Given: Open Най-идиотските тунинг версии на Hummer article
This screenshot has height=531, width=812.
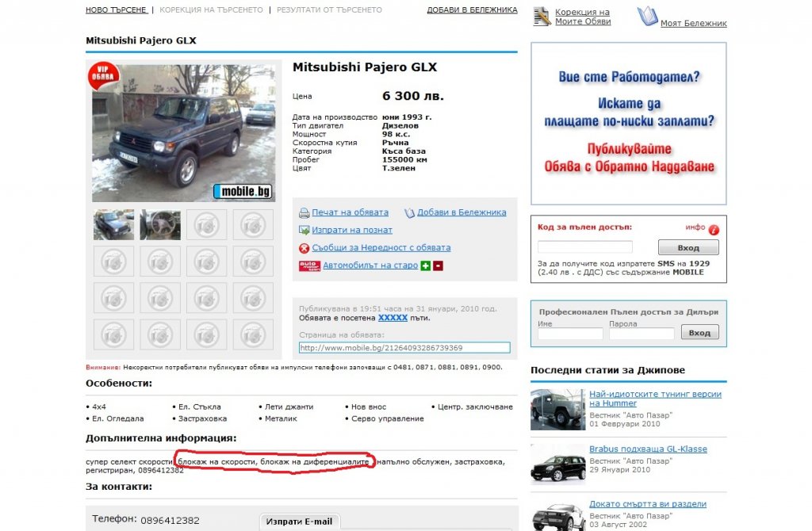Looking at the screenshot, I should coord(655,399).
